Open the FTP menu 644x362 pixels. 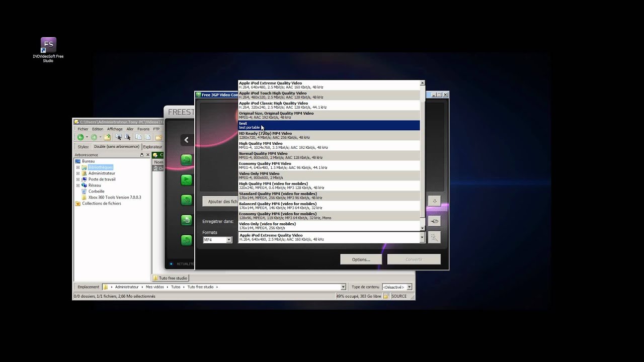click(x=157, y=129)
